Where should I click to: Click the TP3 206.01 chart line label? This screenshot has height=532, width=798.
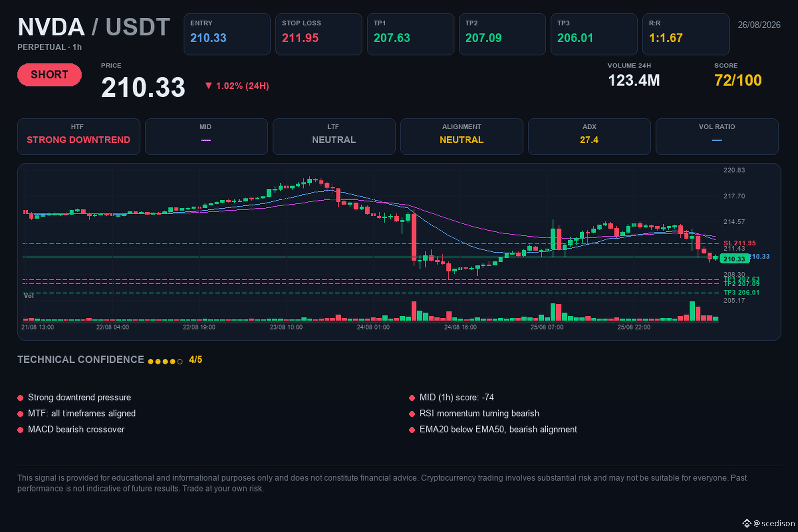[x=741, y=293]
